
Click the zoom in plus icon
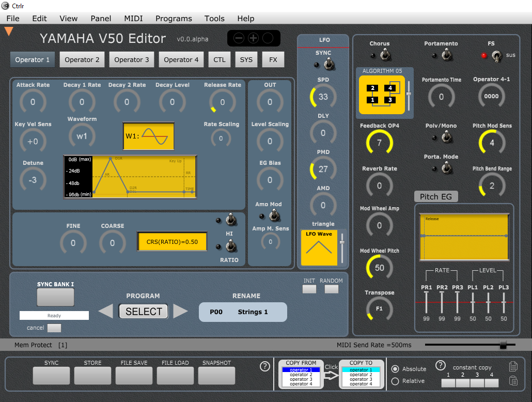(x=253, y=38)
